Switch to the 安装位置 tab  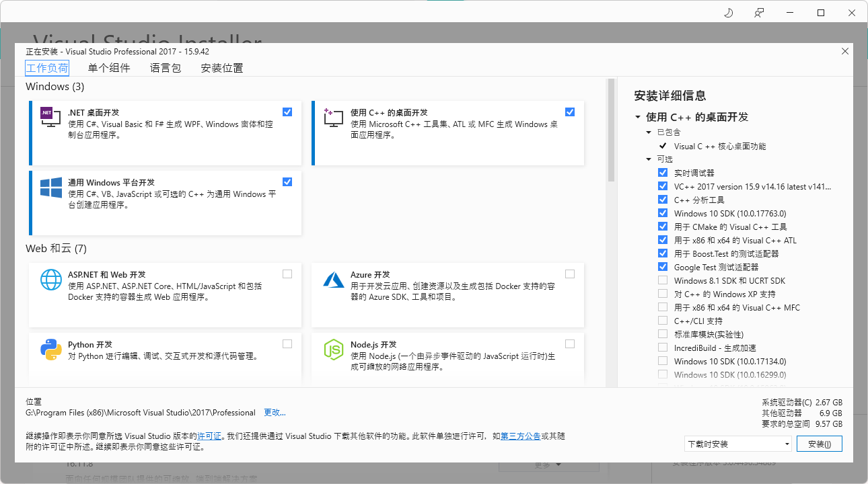point(222,68)
